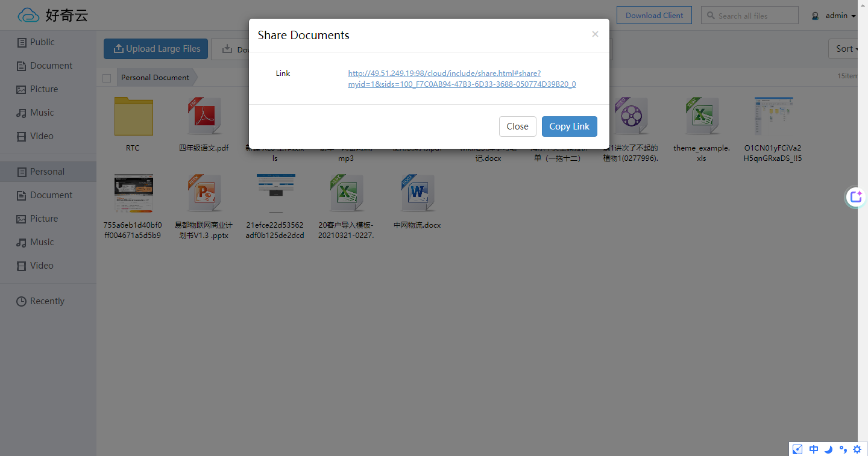Viewport: 868px width, 456px height.
Task: Open the admin user dropdown menu
Action: (x=835, y=16)
